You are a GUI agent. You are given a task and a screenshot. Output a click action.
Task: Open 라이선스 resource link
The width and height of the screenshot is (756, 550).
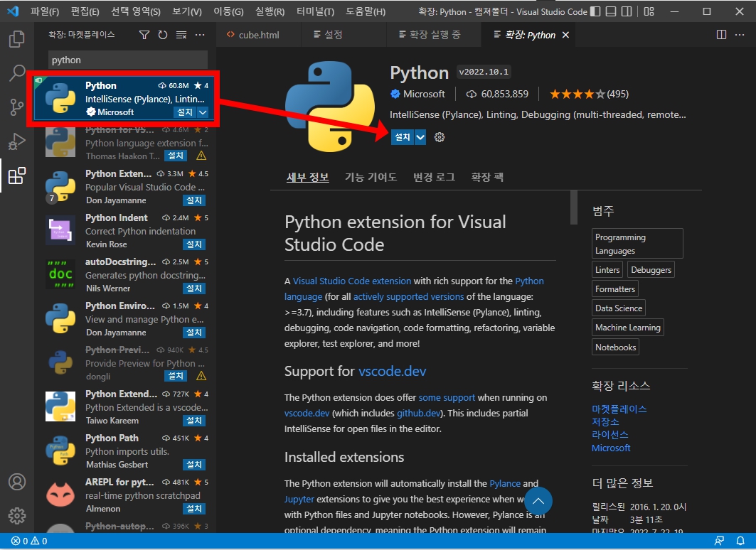[x=610, y=435]
